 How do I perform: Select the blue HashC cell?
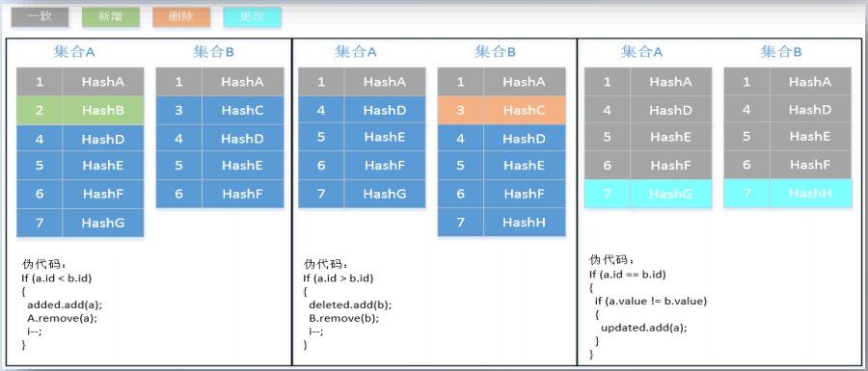[242, 110]
